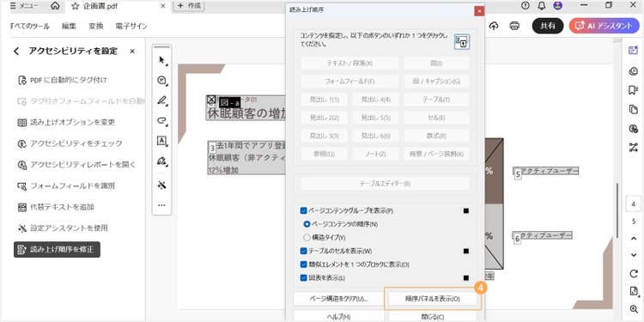The width and height of the screenshot is (644, 322).
Task: Click the 共有 share button
Action: pyautogui.click(x=548, y=26)
